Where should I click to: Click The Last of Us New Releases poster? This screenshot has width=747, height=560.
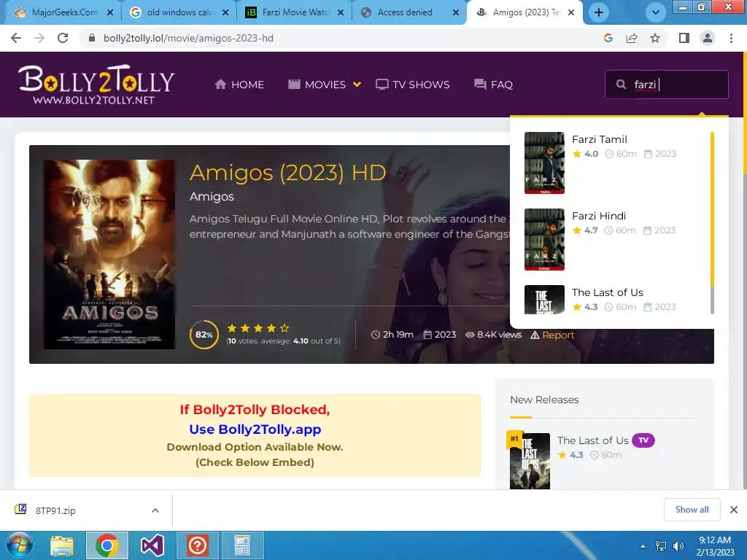[530, 461]
